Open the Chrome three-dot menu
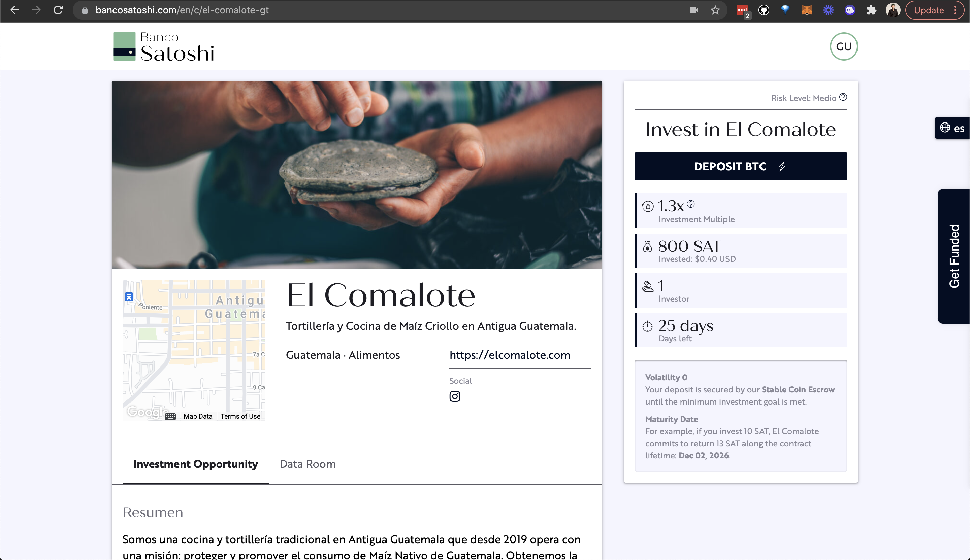The image size is (970, 560). tap(956, 10)
